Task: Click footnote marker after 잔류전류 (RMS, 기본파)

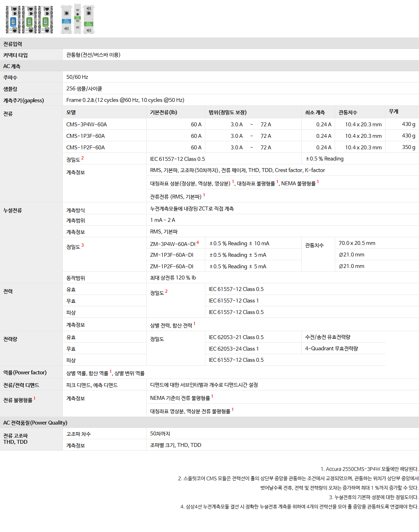Action: (x=204, y=195)
